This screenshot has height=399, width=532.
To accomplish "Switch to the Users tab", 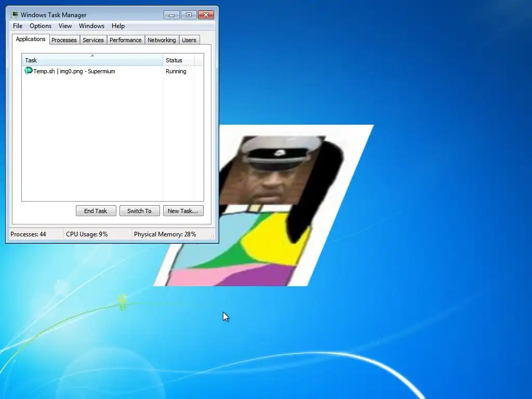I will pos(189,40).
